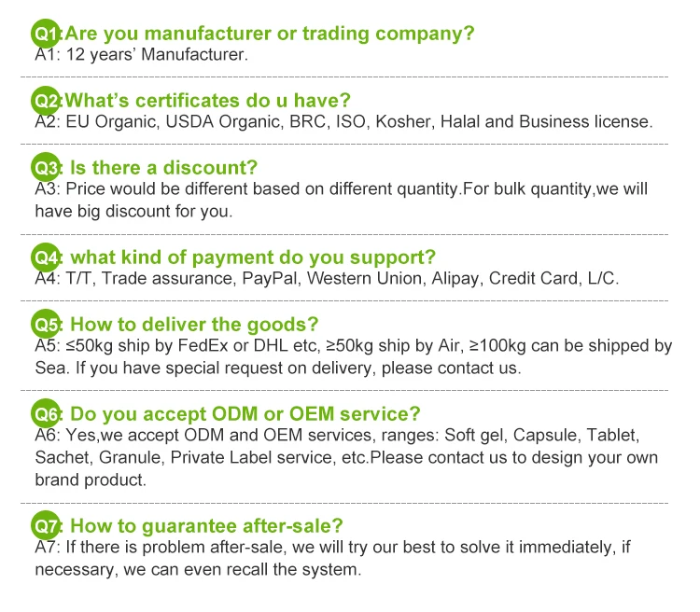This screenshot has height=612, width=700.
Task: Click the green Q6 badge icon
Action: 47,413
